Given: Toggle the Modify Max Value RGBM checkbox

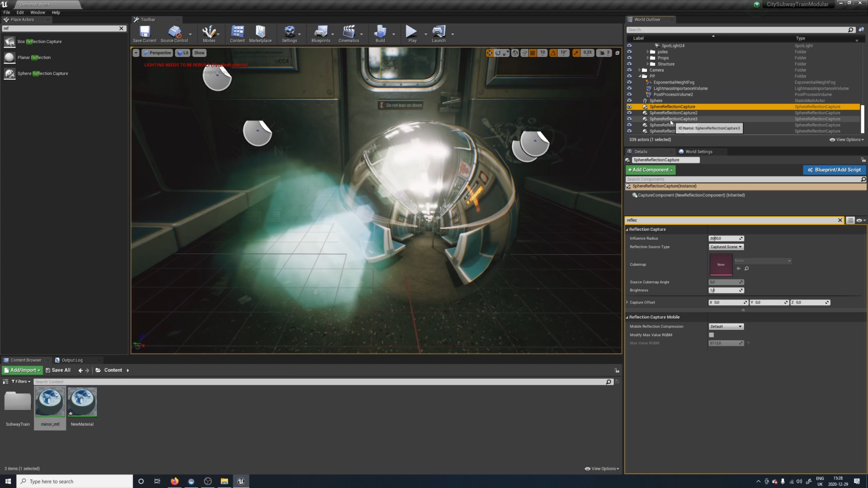Looking at the screenshot, I should coord(711,335).
